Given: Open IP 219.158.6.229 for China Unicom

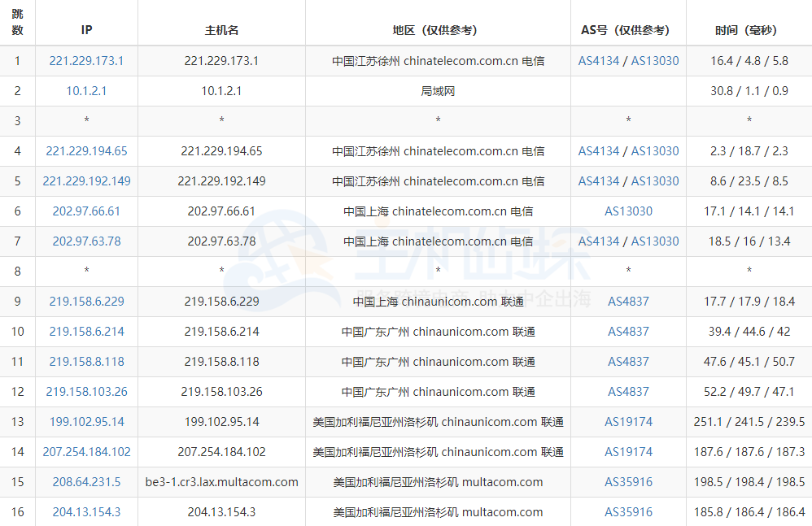Looking at the screenshot, I should point(85,301).
